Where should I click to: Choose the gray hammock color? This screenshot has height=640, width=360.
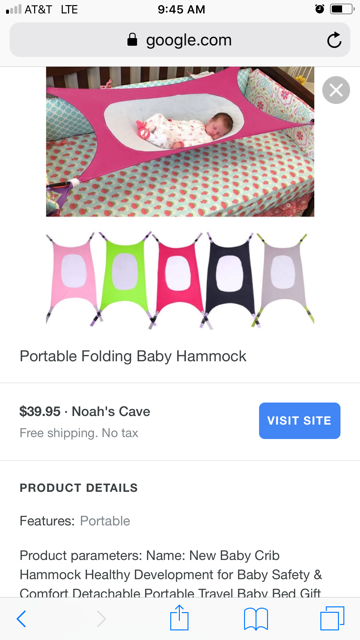pyautogui.click(x=284, y=279)
